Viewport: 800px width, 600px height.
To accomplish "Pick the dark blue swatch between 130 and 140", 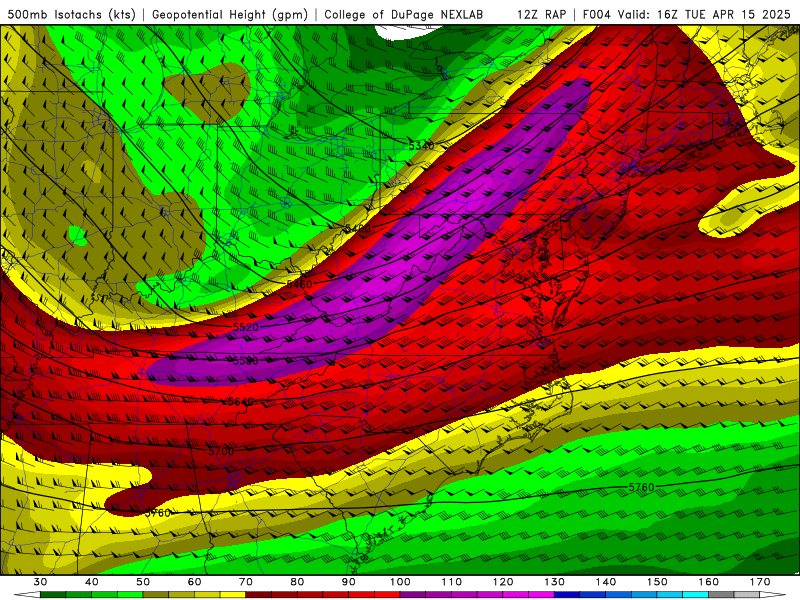I will tap(567, 595).
